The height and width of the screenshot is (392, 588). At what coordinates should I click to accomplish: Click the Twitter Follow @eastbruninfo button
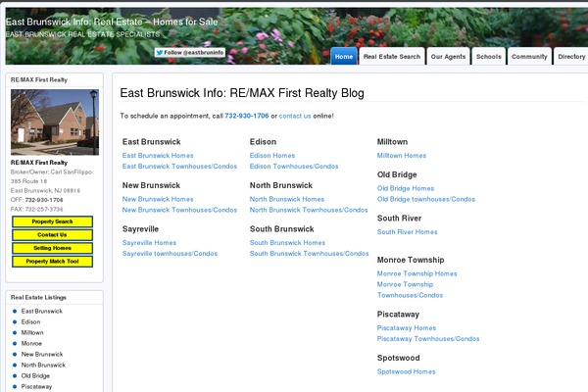(190, 53)
